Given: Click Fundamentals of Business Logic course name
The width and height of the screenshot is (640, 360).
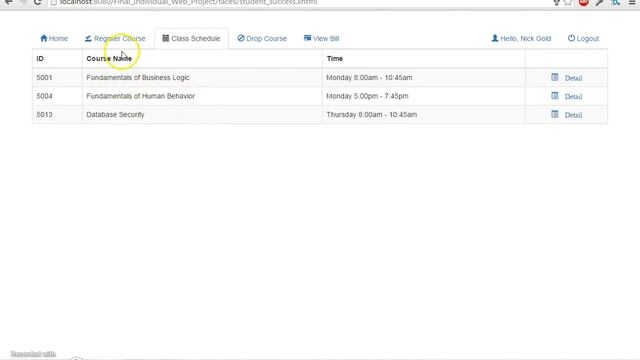Looking at the screenshot, I should (x=138, y=77).
